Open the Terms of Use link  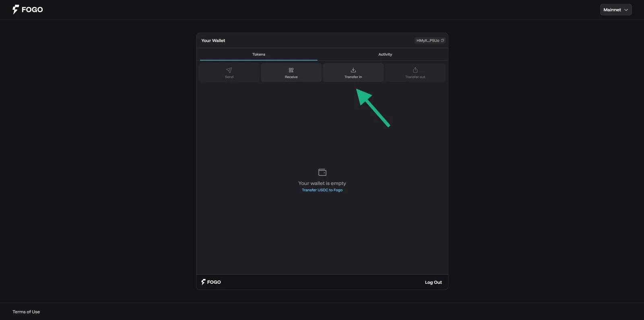[x=26, y=312]
